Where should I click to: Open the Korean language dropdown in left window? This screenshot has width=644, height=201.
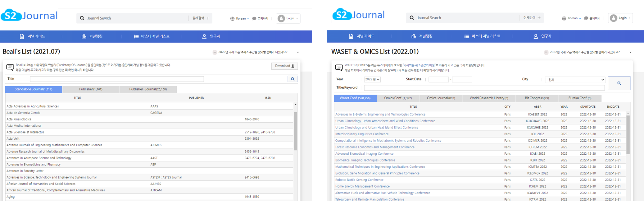click(239, 18)
